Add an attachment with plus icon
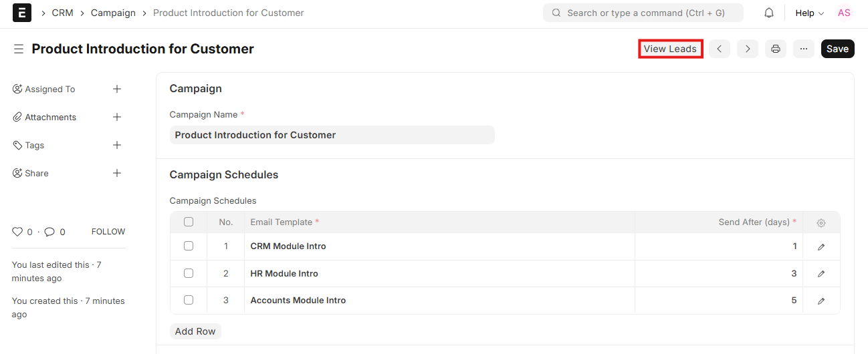868x354 pixels. 117,117
